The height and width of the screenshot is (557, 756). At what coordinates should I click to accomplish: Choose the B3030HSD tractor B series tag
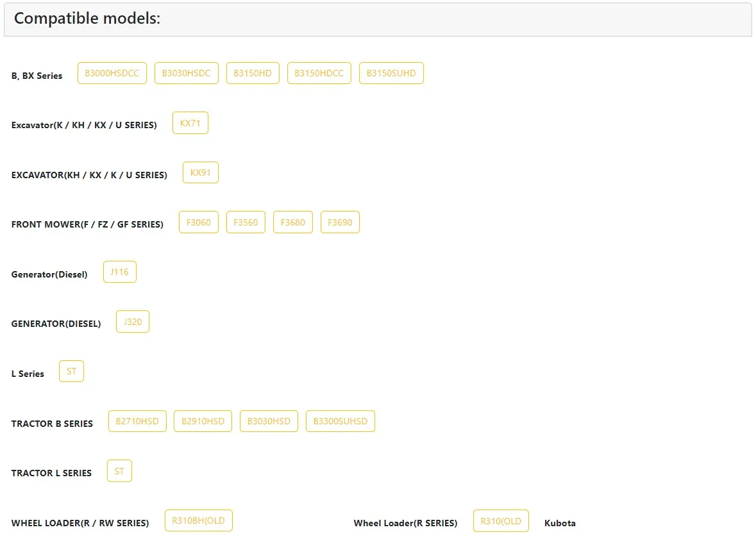tap(269, 421)
